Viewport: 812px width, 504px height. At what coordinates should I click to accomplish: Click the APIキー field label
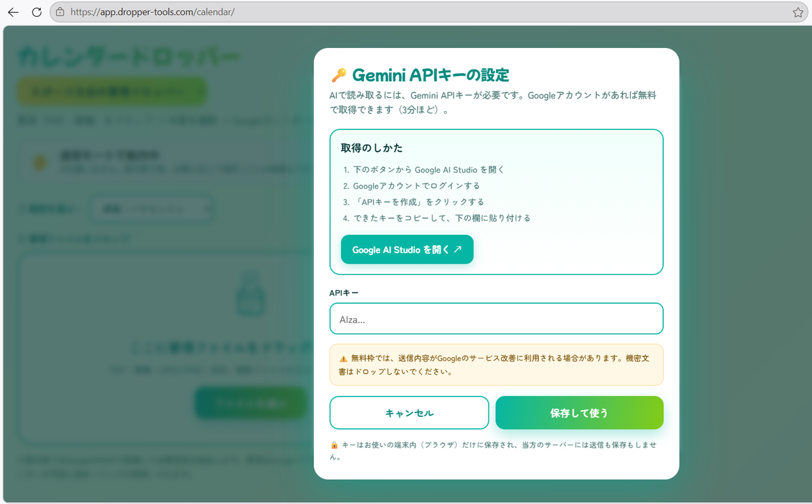344,293
